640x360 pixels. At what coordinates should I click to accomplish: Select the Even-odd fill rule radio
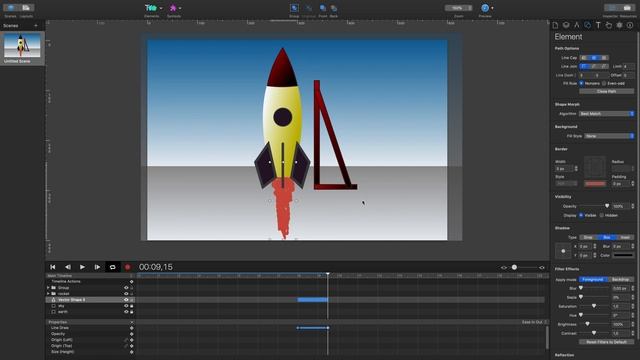pyautogui.click(x=604, y=83)
